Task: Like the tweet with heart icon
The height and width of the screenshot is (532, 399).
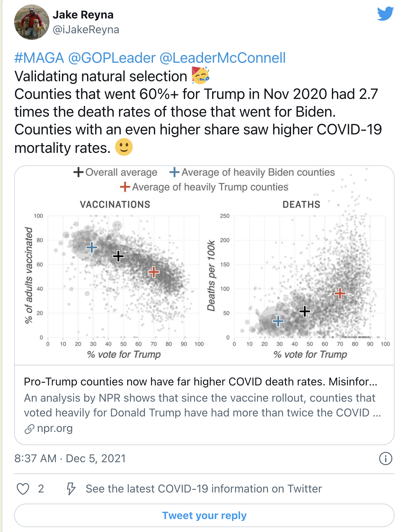Action: [x=23, y=489]
